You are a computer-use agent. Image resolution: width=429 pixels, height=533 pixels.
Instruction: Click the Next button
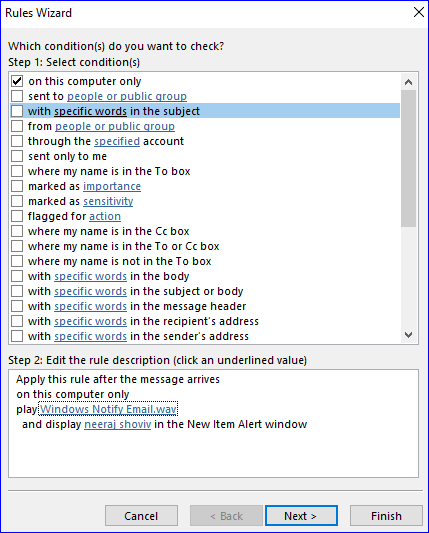click(x=301, y=516)
